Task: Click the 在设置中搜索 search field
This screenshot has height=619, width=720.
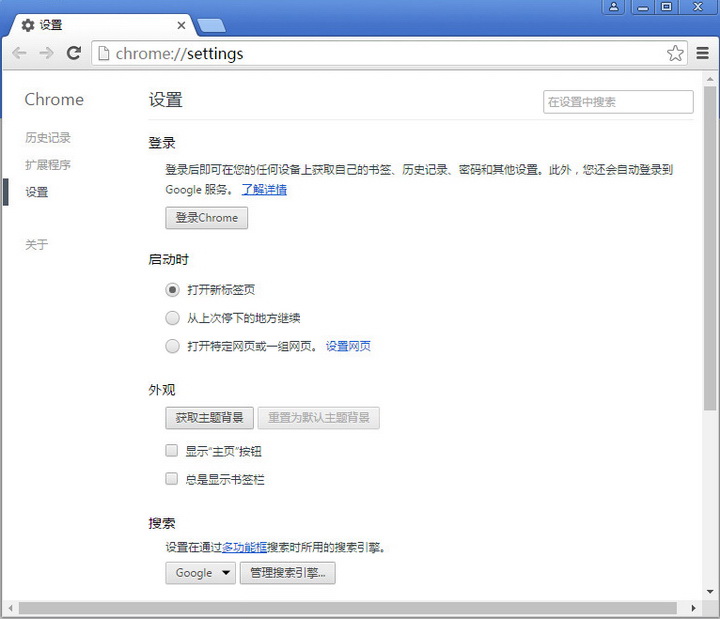Action: (x=618, y=102)
